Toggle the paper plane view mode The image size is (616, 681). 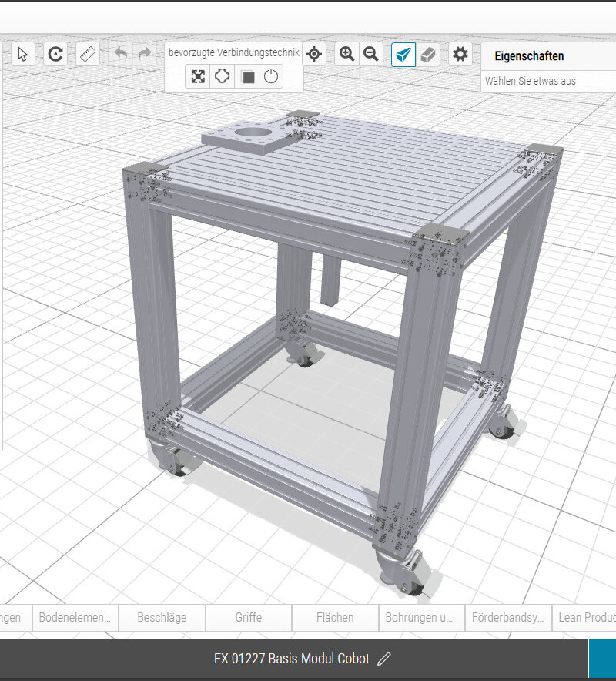click(x=403, y=54)
